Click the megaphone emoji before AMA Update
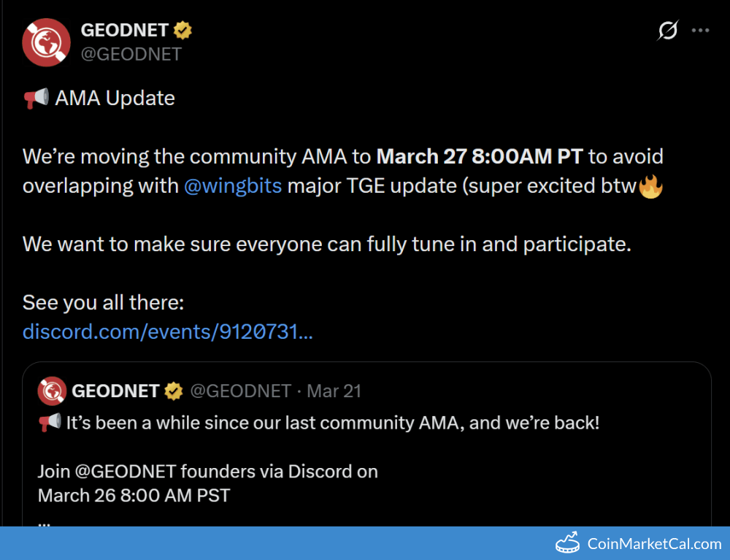The height and width of the screenshot is (560, 730). pos(36,98)
